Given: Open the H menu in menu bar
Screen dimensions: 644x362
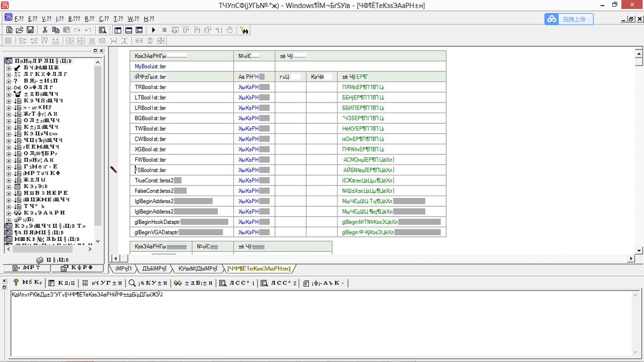Looking at the screenshot, I should pyautogui.click(x=149, y=19).
